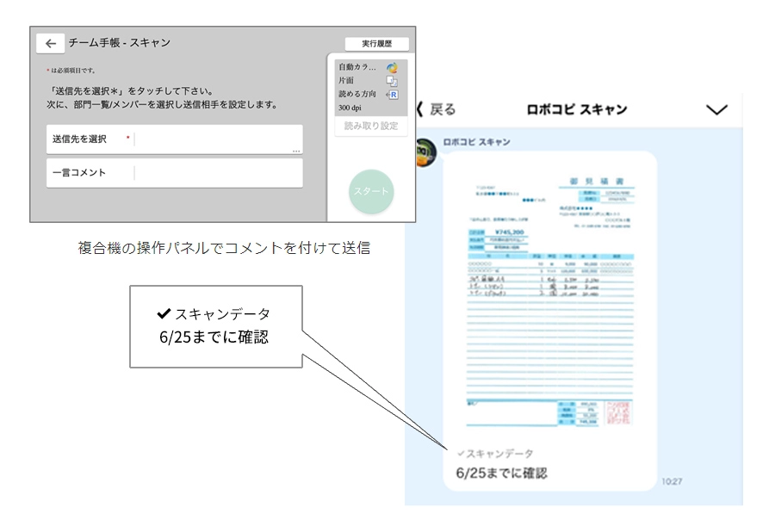775x532 pixels.
Task: Select the 300 dpi resolution setting
Action: click(350, 108)
